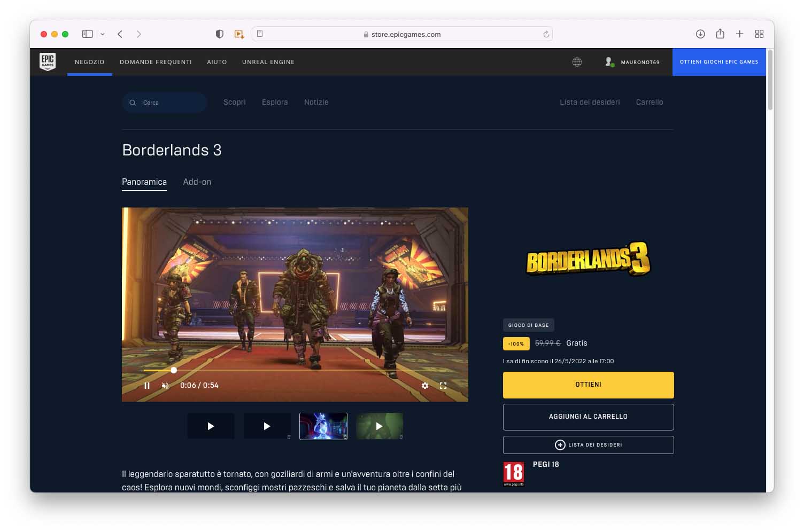Image resolution: width=804 pixels, height=532 pixels.
Task: Focus the Cerca search field
Action: pyautogui.click(x=165, y=103)
